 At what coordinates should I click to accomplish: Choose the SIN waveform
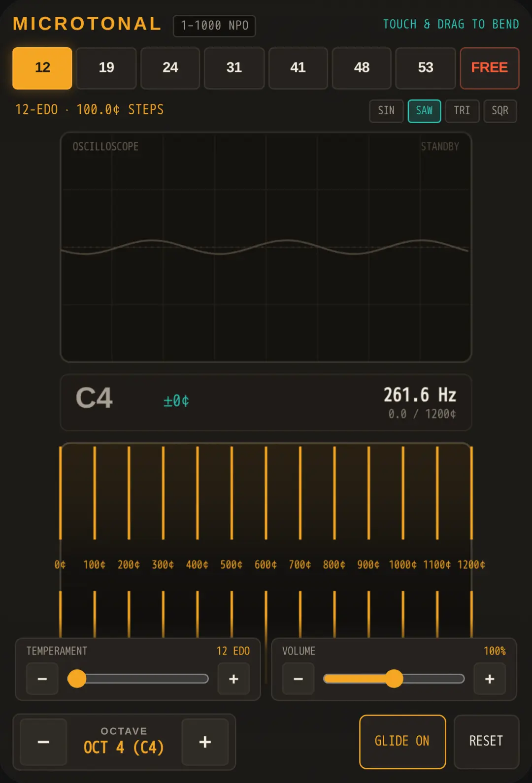[x=386, y=111]
